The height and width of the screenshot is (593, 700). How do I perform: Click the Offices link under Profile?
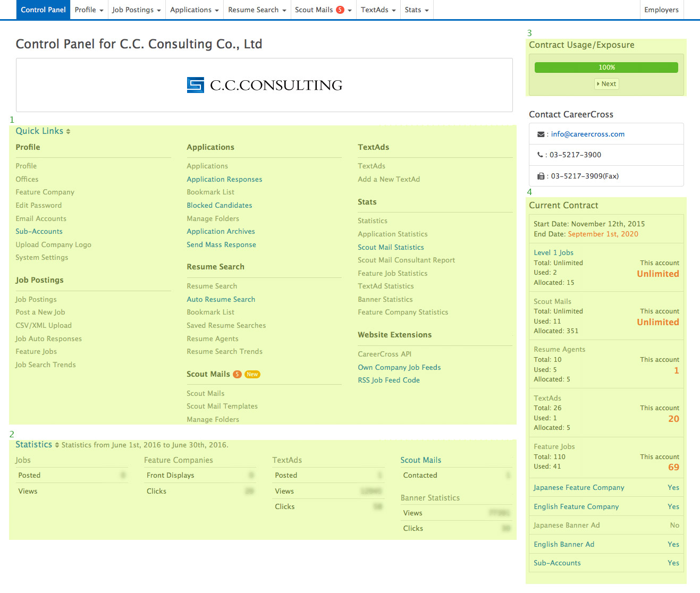point(27,180)
